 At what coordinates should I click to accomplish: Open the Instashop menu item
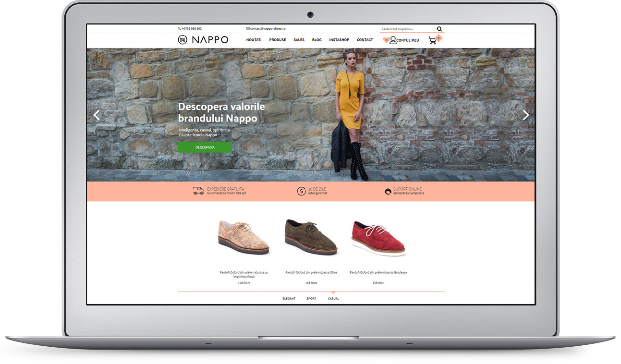(339, 40)
